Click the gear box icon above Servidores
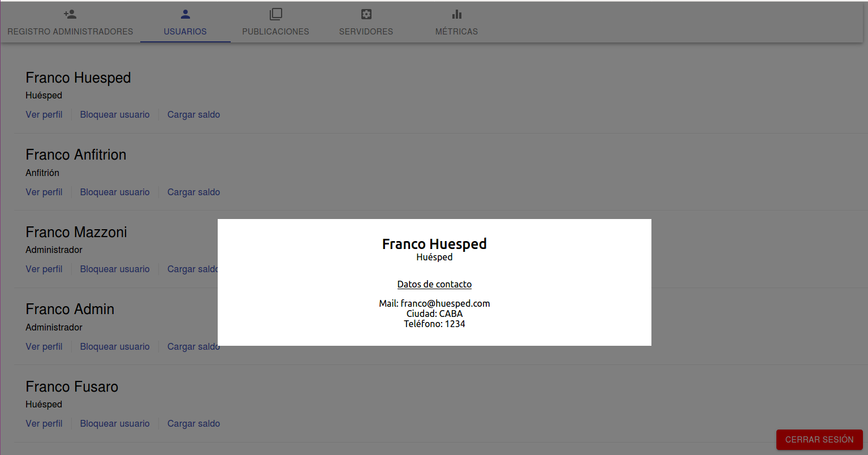The image size is (868, 455). click(x=366, y=14)
